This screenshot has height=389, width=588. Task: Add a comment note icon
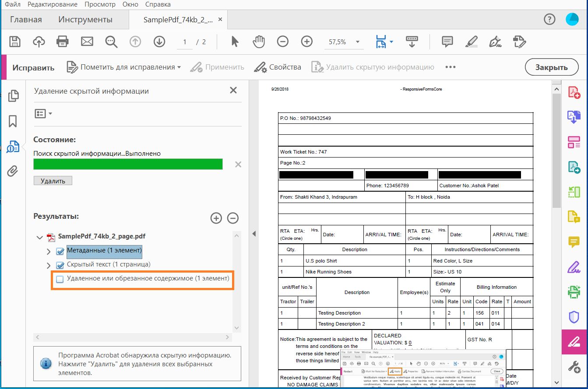click(447, 42)
